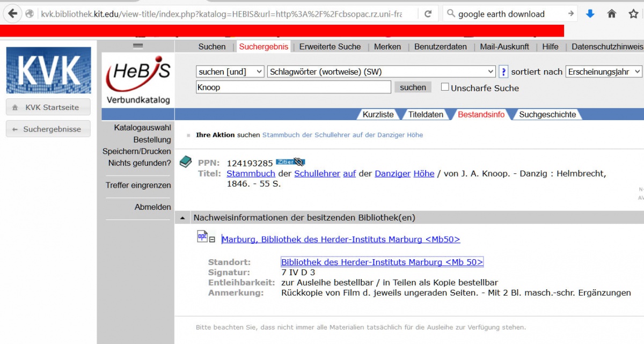
Task: Click the KVK Startseite button
Action: pyautogui.click(x=48, y=107)
